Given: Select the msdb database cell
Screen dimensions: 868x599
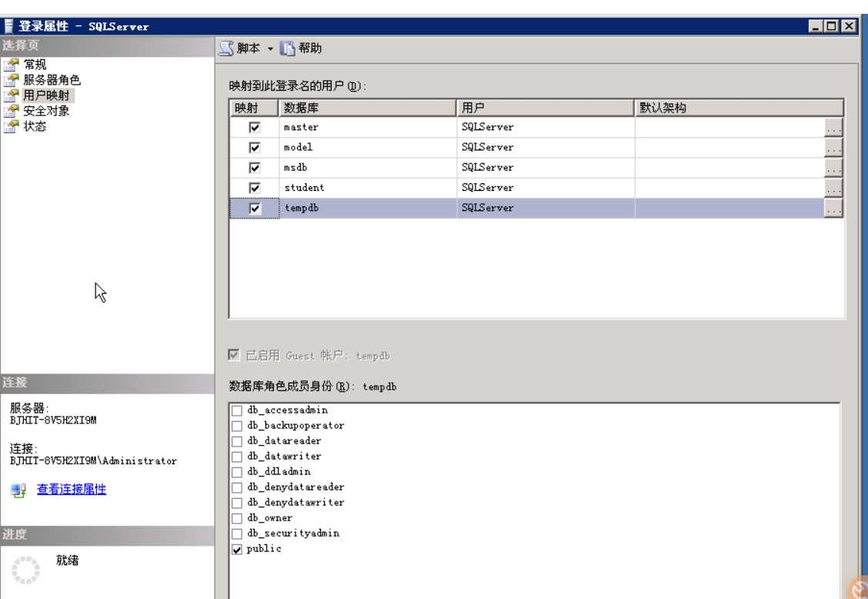Looking at the screenshot, I should (x=368, y=168).
